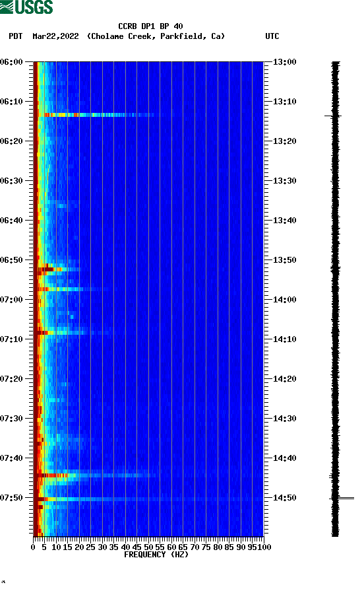Click the 07:10 PDT time label

coord(12,339)
